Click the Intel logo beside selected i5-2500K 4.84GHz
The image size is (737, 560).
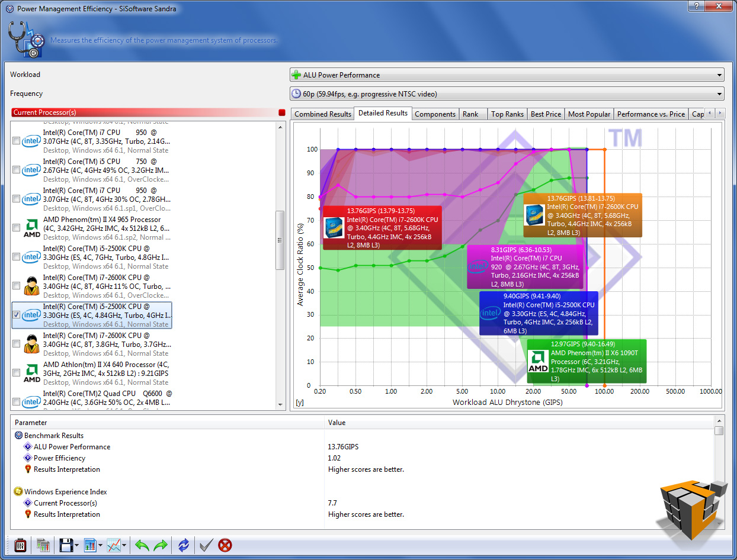[31, 315]
